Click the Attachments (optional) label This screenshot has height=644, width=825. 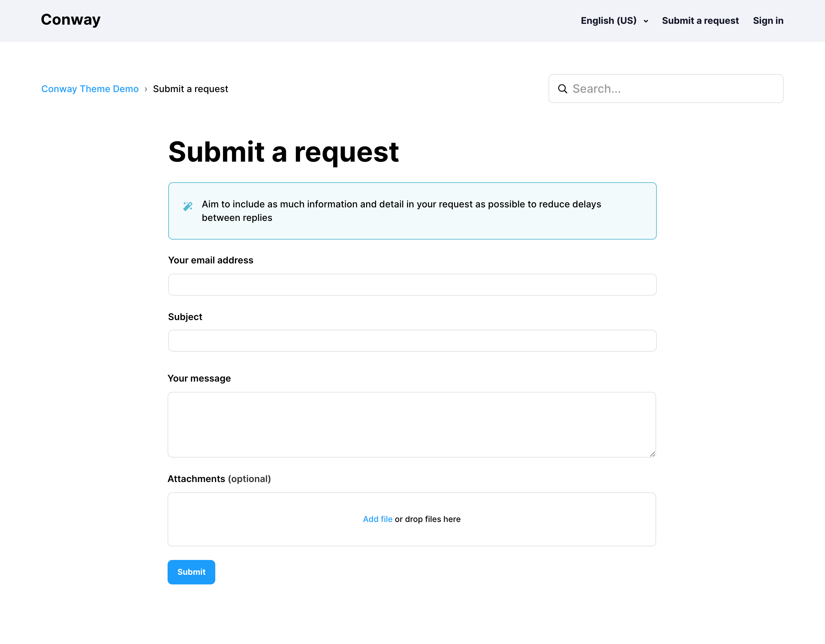(219, 479)
